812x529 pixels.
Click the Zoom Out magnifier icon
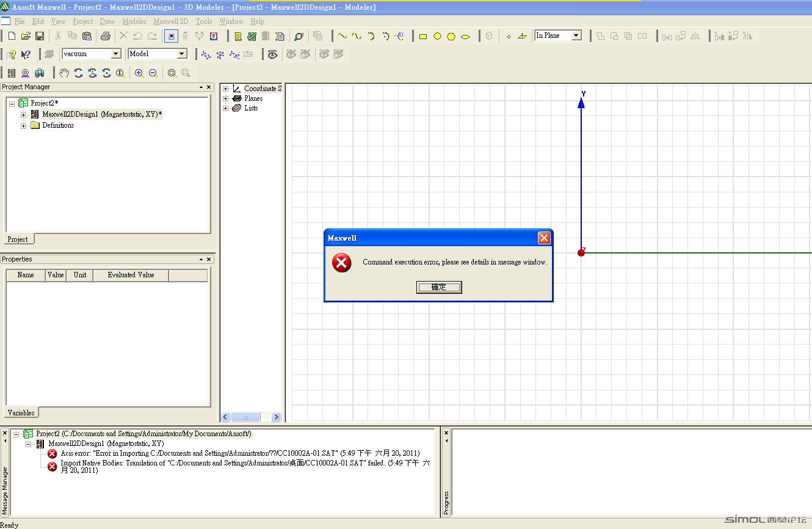(153, 73)
